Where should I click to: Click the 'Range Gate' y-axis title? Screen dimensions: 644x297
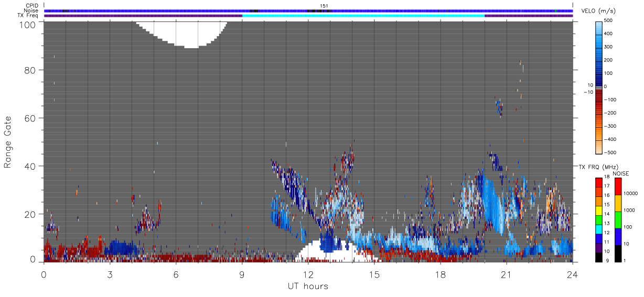[7, 142]
